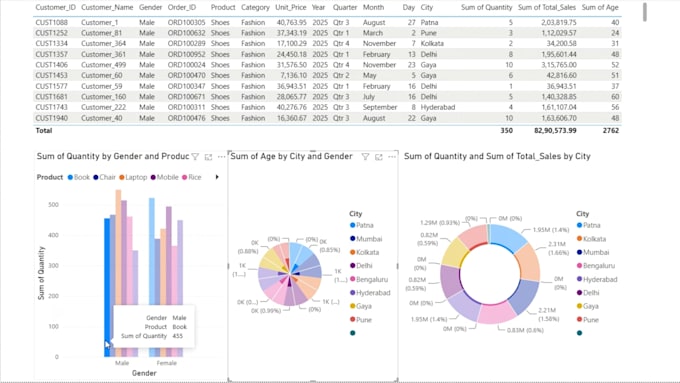
Task: Click filter icon on Sum of Age pie chart
Action: click(365, 157)
